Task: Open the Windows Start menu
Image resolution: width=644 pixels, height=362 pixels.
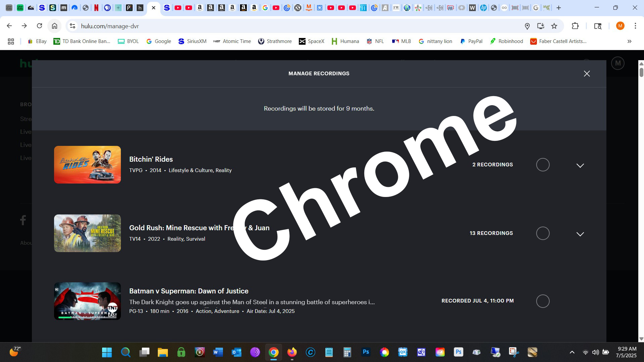Action: [107, 352]
